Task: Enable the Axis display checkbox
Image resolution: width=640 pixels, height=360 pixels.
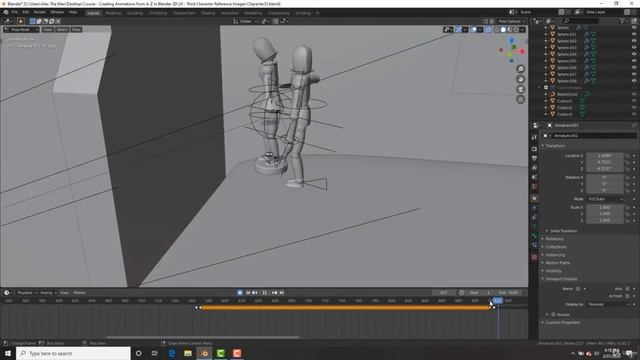Action: click(627, 289)
